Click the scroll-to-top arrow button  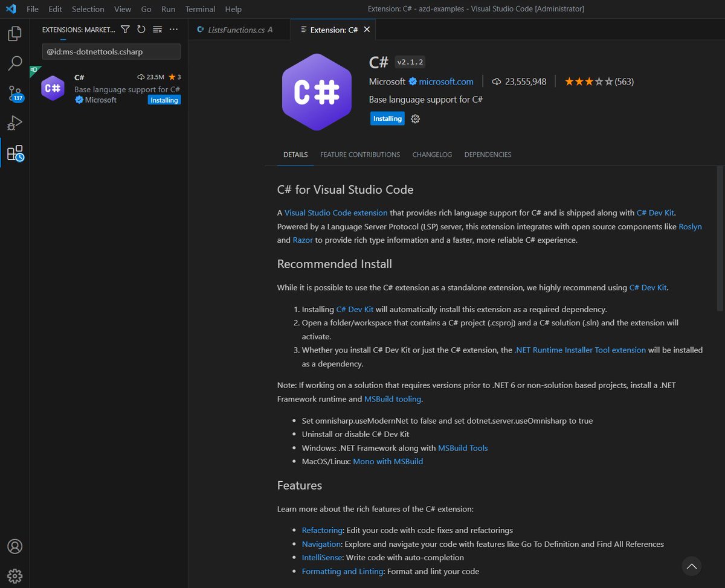pyautogui.click(x=692, y=566)
